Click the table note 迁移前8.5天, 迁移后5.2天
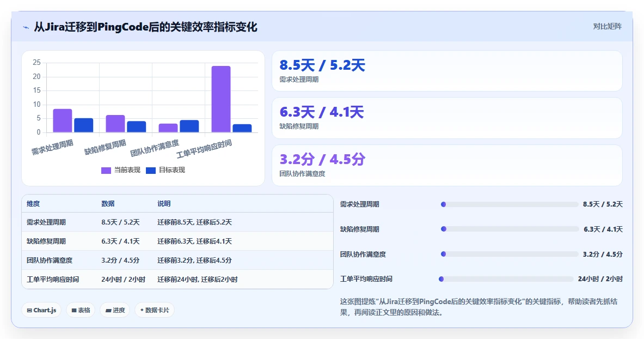This screenshot has width=644, height=339. [195, 222]
